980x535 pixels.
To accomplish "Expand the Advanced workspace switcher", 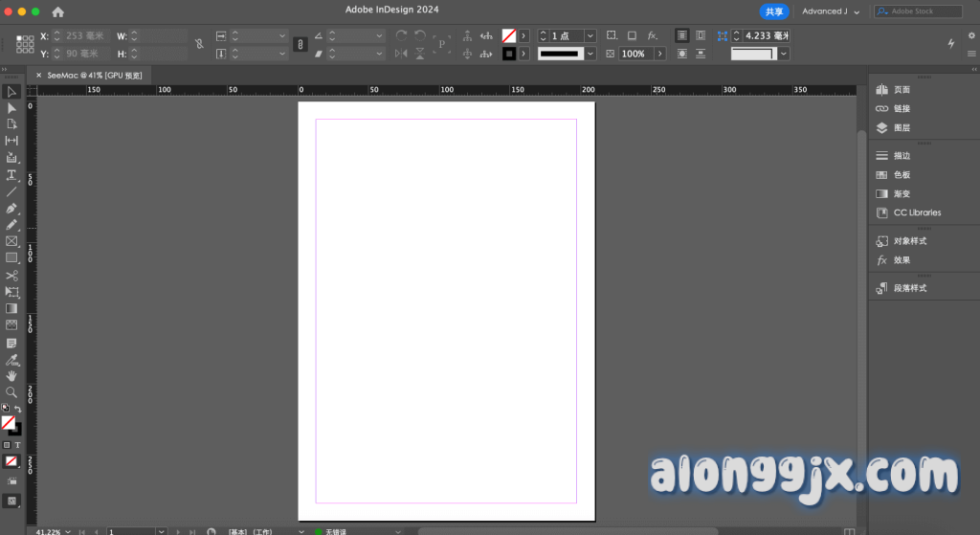I will tap(830, 11).
